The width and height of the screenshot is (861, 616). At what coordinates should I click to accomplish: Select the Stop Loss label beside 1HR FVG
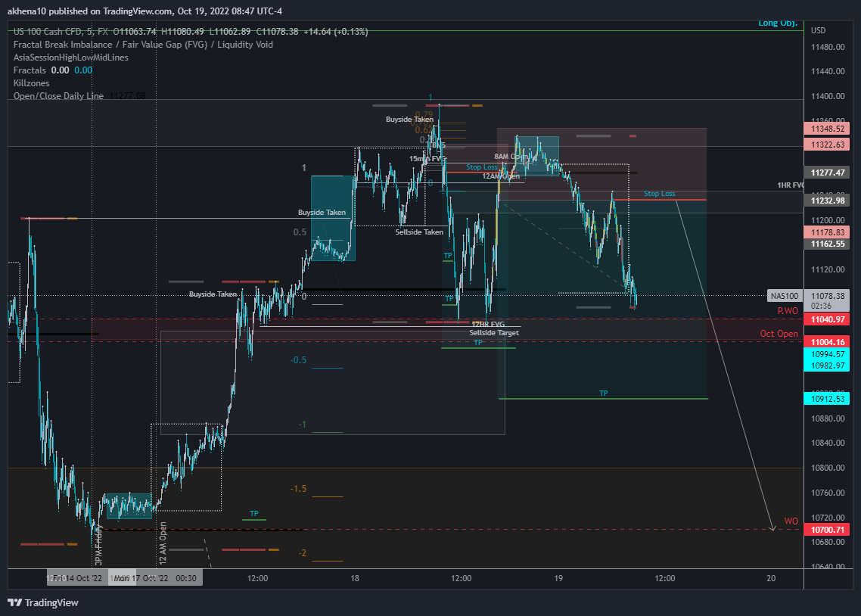(x=660, y=193)
